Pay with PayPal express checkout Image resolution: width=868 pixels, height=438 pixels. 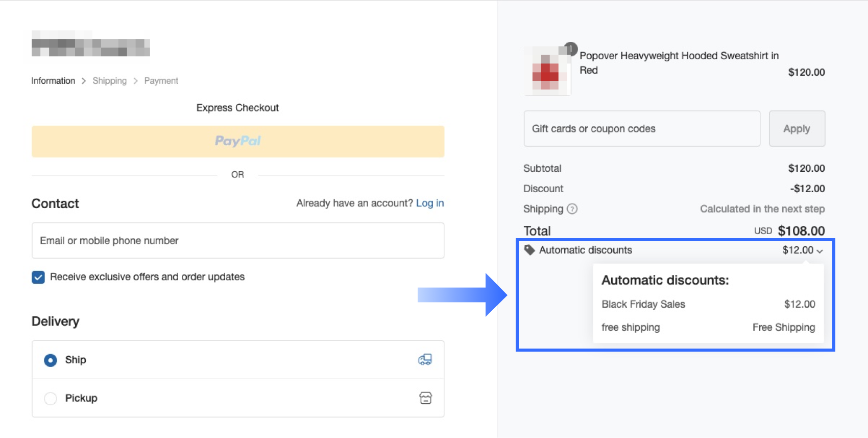click(x=238, y=142)
